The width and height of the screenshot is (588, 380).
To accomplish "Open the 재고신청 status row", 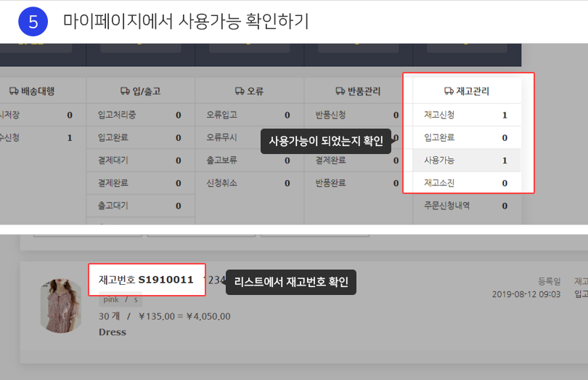I will 466,115.
